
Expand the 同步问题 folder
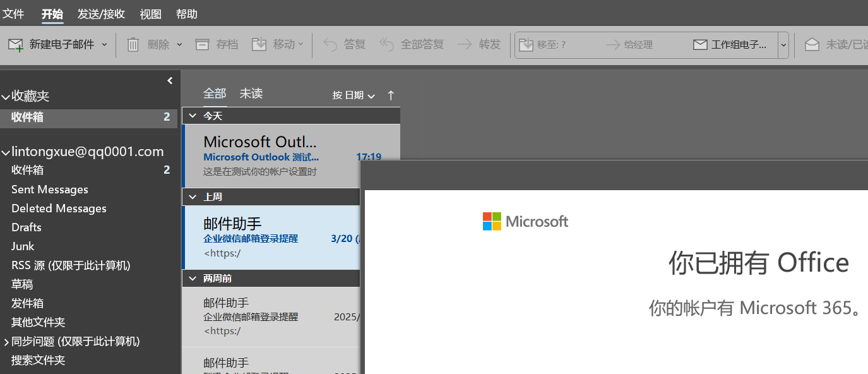pyautogui.click(x=6, y=342)
